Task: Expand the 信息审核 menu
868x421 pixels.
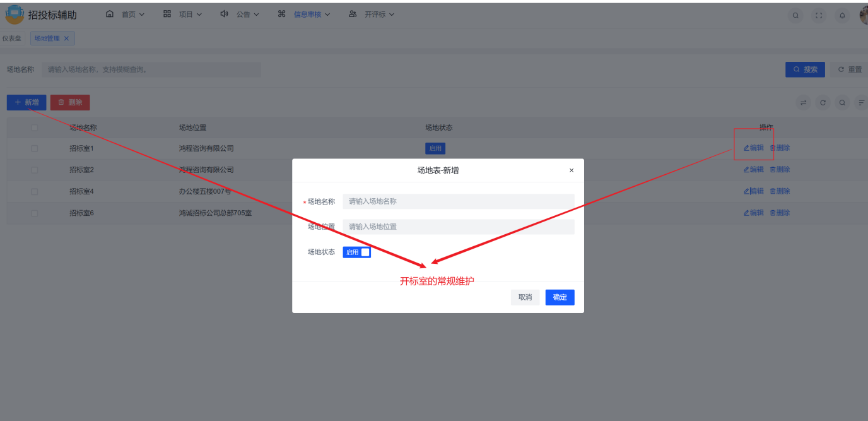Action: point(306,14)
